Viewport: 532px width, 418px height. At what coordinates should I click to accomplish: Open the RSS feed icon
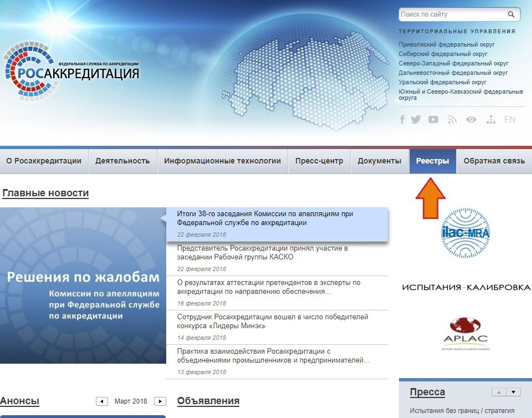[452, 119]
